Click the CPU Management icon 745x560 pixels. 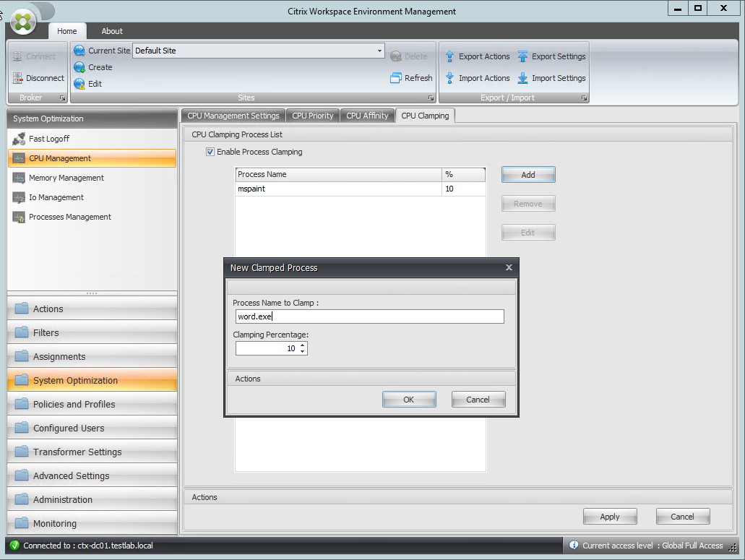19,158
